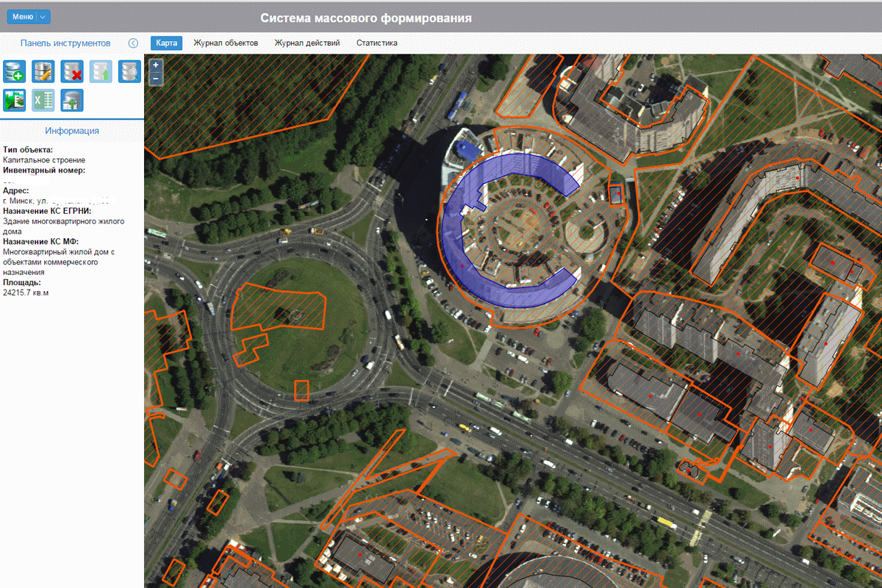882x588 pixels.
Task: Open the Журнал объектов tab
Action: pyautogui.click(x=226, y=43)
